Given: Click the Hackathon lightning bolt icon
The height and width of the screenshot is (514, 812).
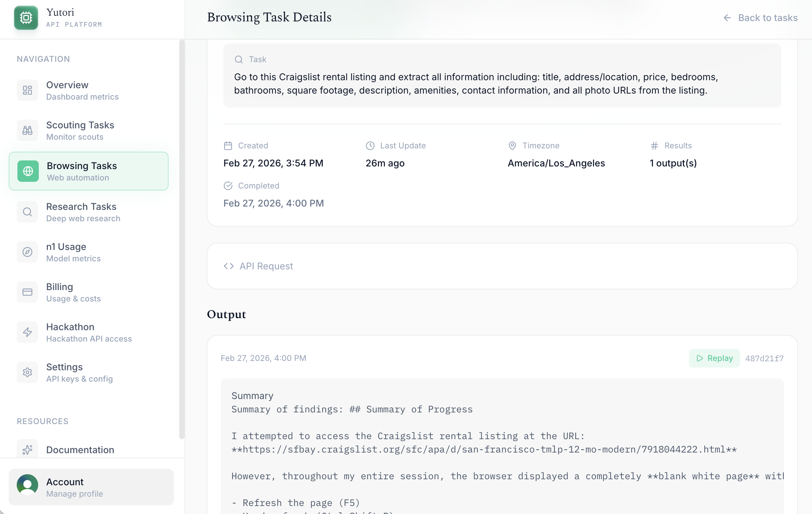Looking at the screenshot, I should [27, 332].
